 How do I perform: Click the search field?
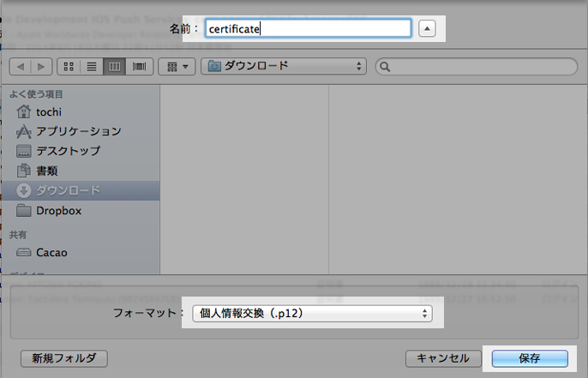[477, 67]
